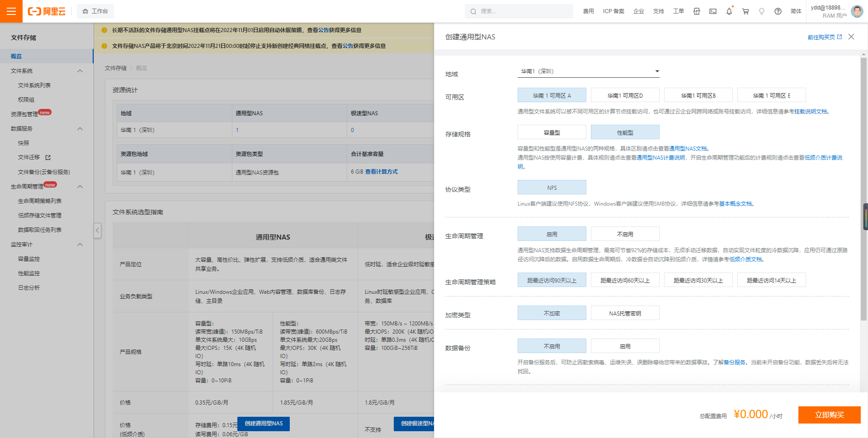The width and height of the screenshot is (868, 438).
Task: Open the help question mark icon
Action: click(x=778, y=11)
